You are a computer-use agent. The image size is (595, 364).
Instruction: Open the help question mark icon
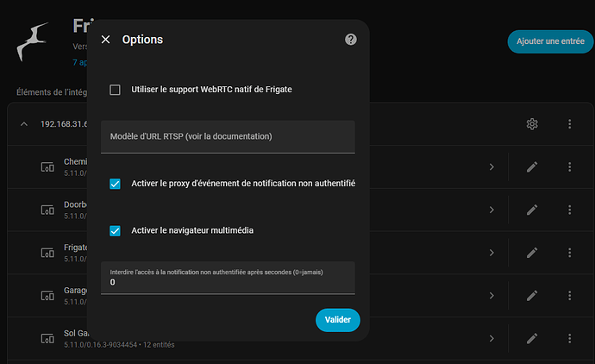[x=351, y=40]
